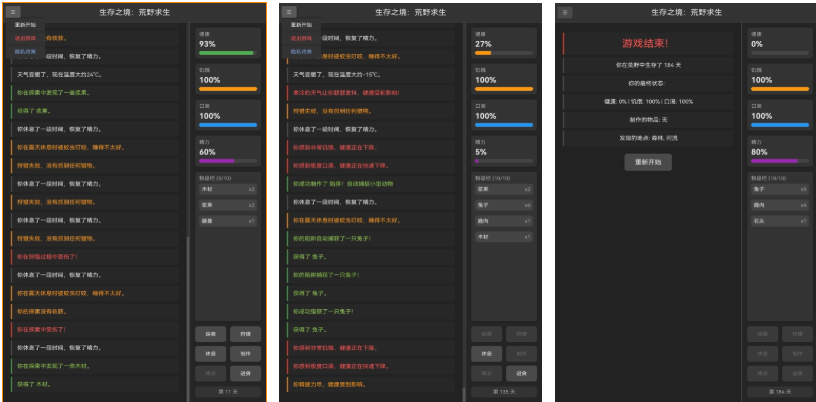Image resolution: width=816 pixels, height=402 pixels.
Task: Click the line 你在荒野中生存了 184 天
Action: click(x=648, y=65)
